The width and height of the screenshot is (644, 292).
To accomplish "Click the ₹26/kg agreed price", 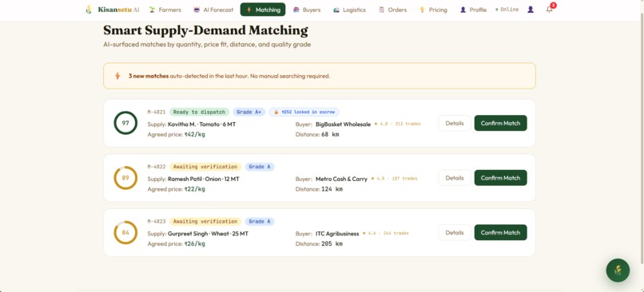I will tap(194, 243).
